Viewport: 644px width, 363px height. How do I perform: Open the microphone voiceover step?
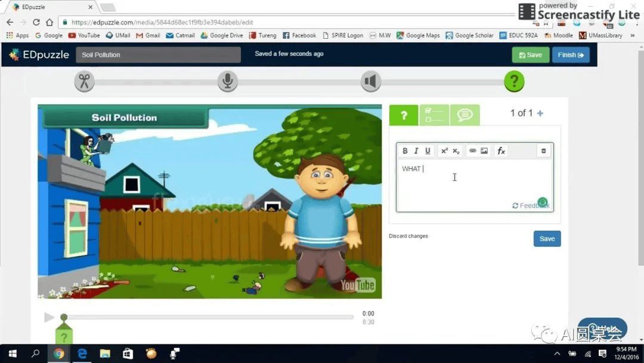pyautogui.click(x=227, y=81)
